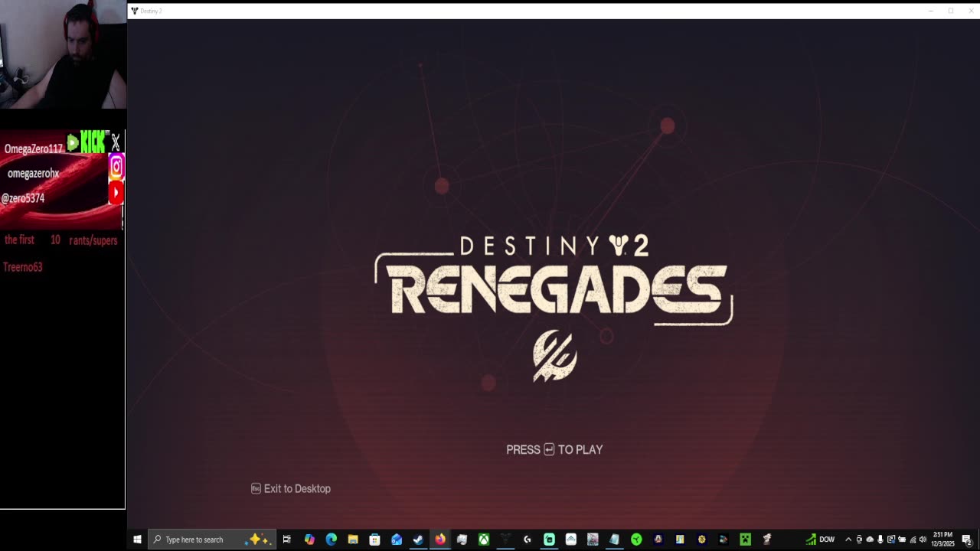Click the Esc key icon beside Exit
Screen dimensions: 980x551
[256, 488]
